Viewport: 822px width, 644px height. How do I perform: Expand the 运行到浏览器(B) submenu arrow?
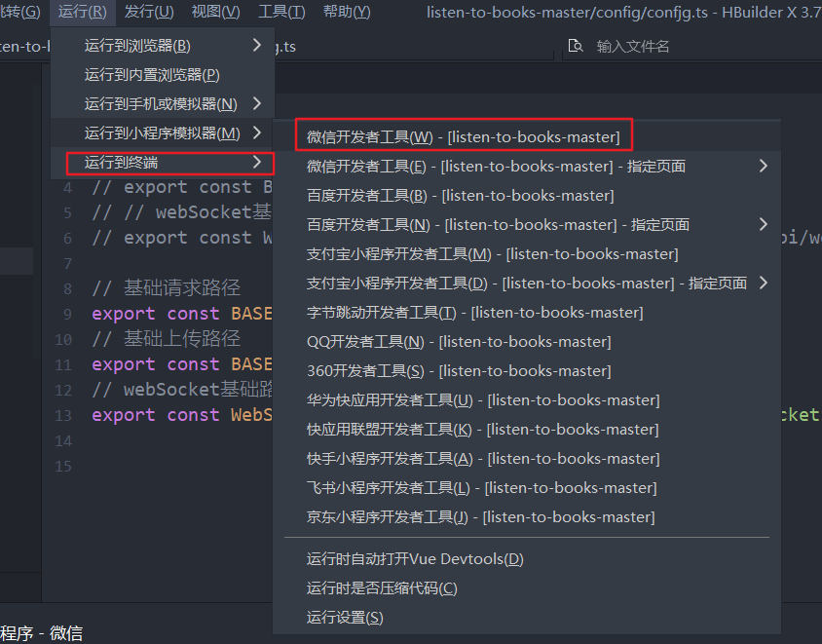(257, 45)
